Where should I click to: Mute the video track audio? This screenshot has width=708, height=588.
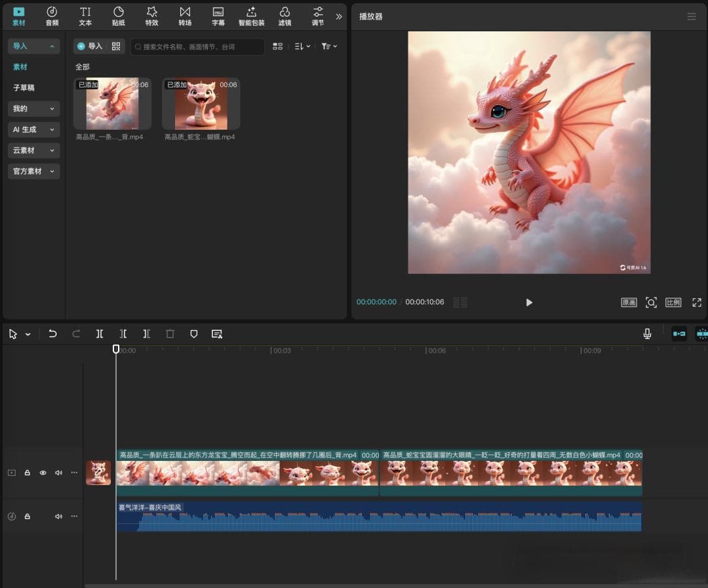59,473
